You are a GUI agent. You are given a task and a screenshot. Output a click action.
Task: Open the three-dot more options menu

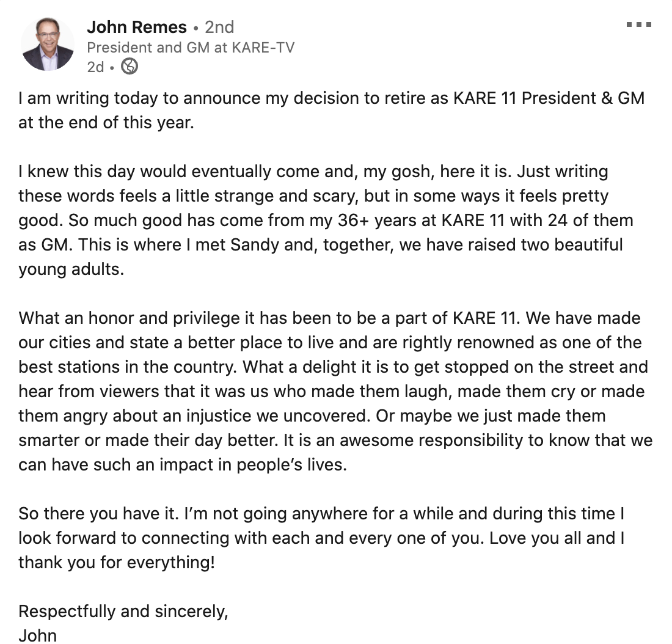638,24
